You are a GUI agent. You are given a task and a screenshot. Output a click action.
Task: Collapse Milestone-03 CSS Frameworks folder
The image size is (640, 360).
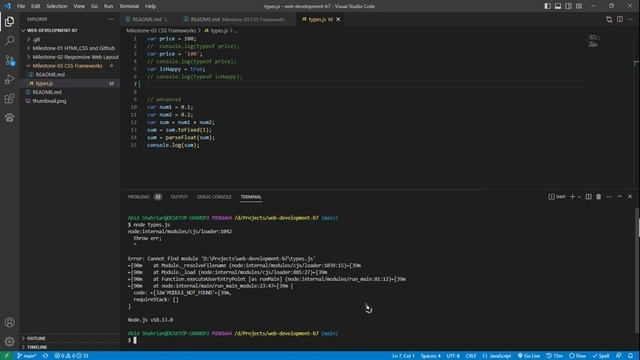point(69,66)
